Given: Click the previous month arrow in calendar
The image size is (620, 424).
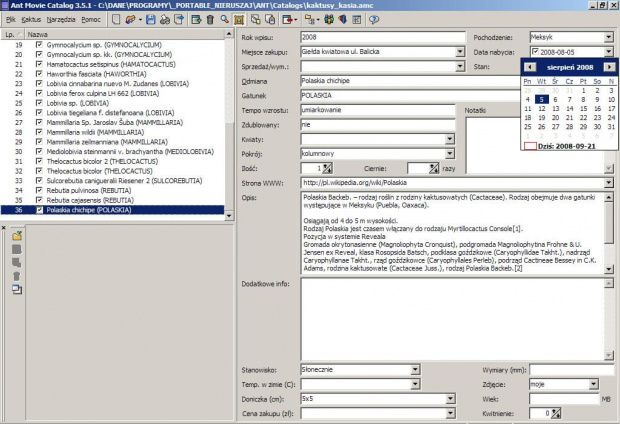Looking at the screenshot, I should pos(529,66).
